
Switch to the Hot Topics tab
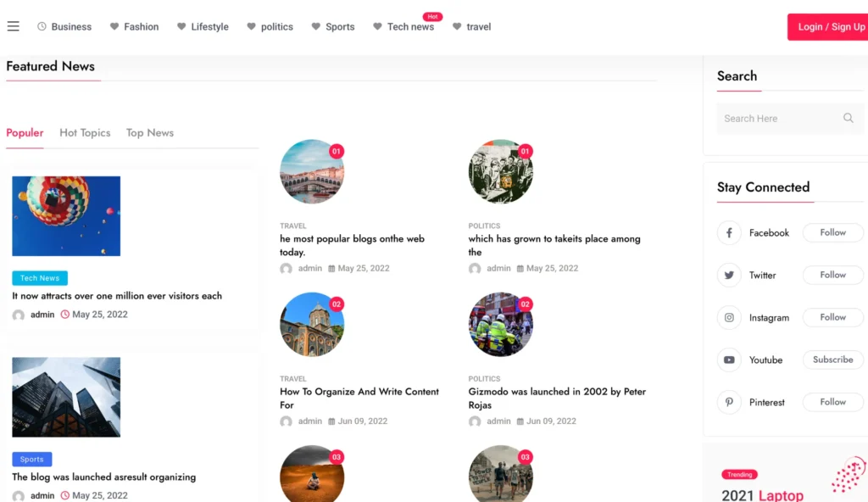pos(85,133)
